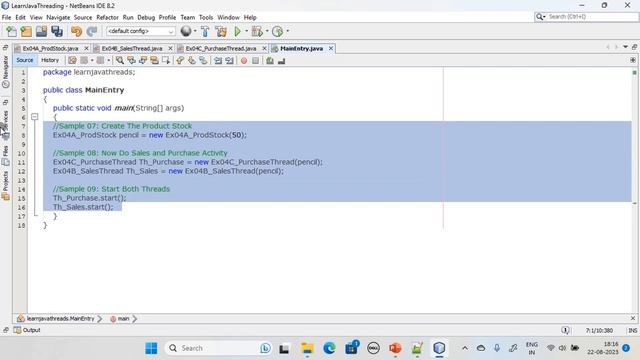Switch to History view button
Image resolution: width=640 pixels, height=360 pixels.
(50, 60)
